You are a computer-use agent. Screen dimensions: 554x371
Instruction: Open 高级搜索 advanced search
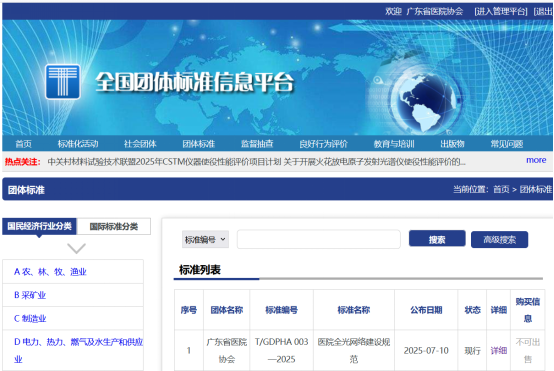point(499,240)
